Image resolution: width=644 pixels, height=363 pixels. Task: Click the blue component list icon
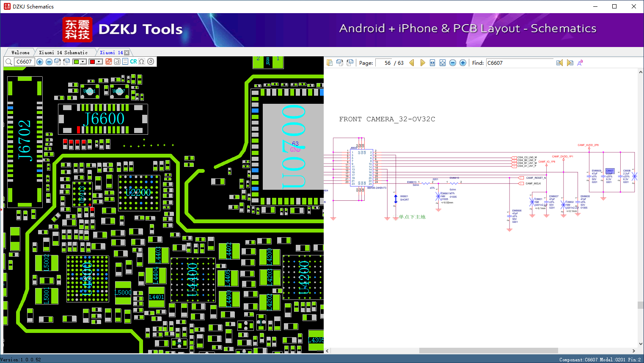click(x=125, y=62)
